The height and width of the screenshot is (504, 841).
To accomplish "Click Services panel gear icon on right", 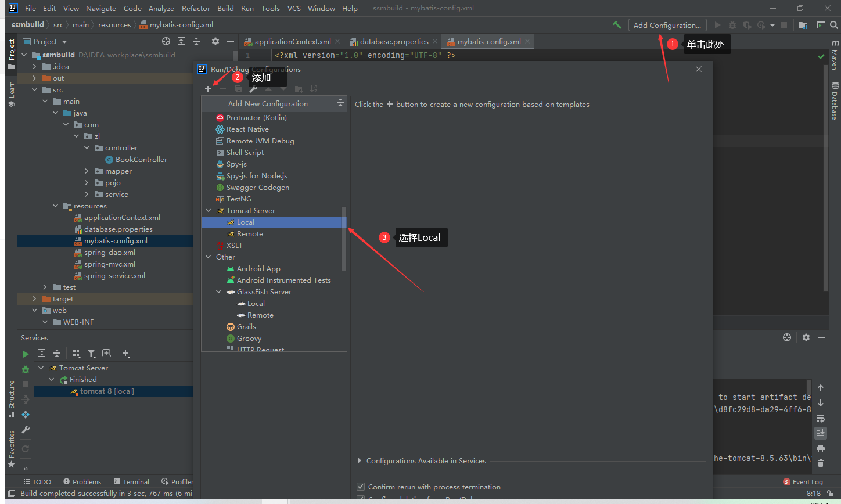I will click(x=806, y=337).
